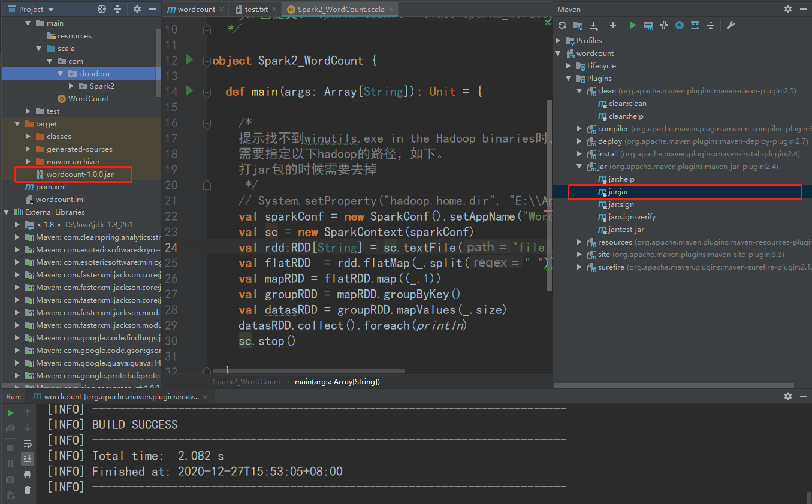
Task: Expand compiler plugin in Maven
Action: pyautogui.click(x=579, y=129)
